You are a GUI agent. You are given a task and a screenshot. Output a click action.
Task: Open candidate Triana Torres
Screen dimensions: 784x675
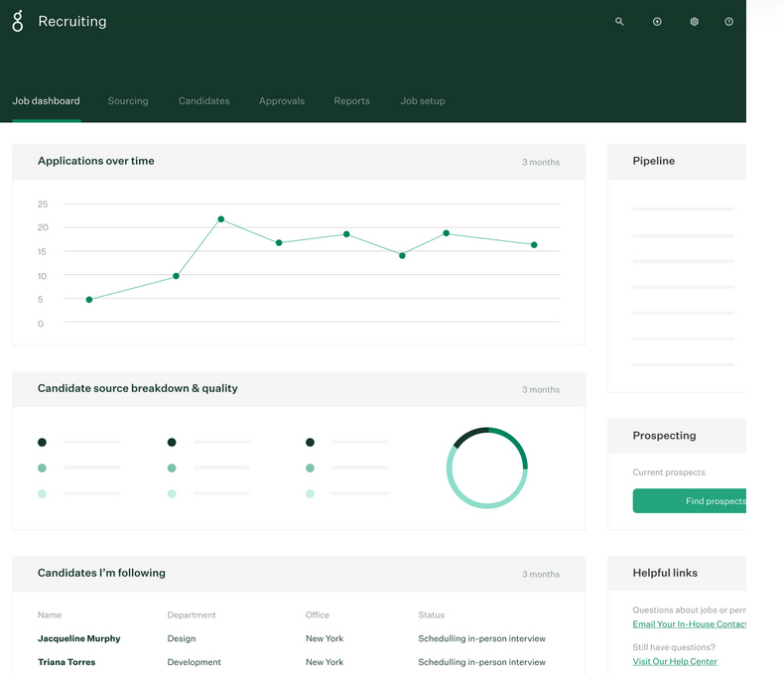coord(66,662)
